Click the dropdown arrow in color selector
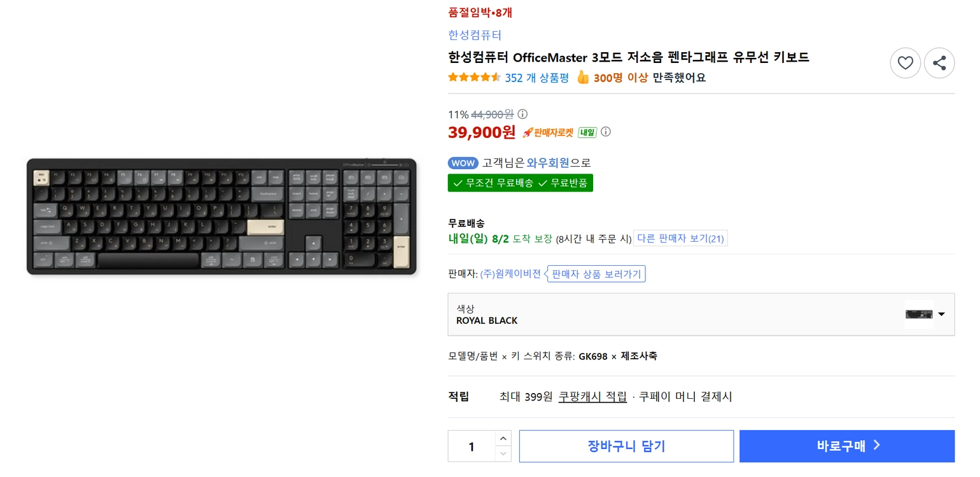 click(x=941, y=314)
